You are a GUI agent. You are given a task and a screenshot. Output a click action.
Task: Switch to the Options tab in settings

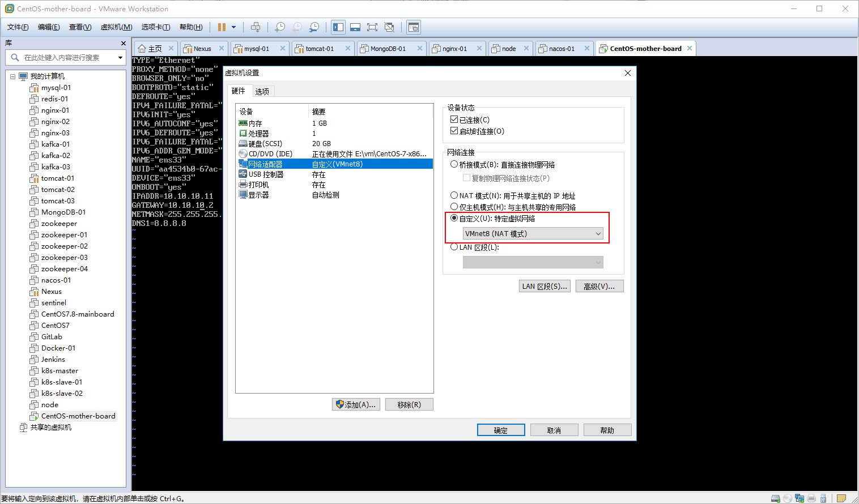tap(262, 91)
